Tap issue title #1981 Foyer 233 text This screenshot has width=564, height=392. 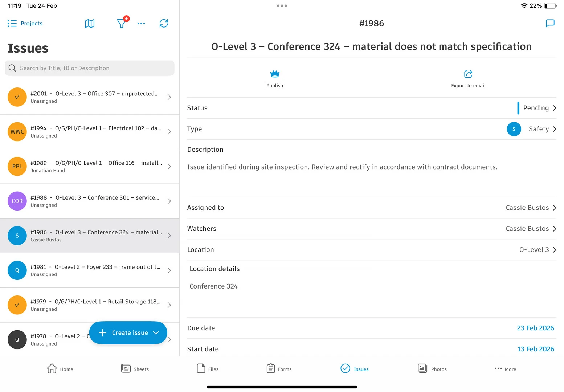95,267
